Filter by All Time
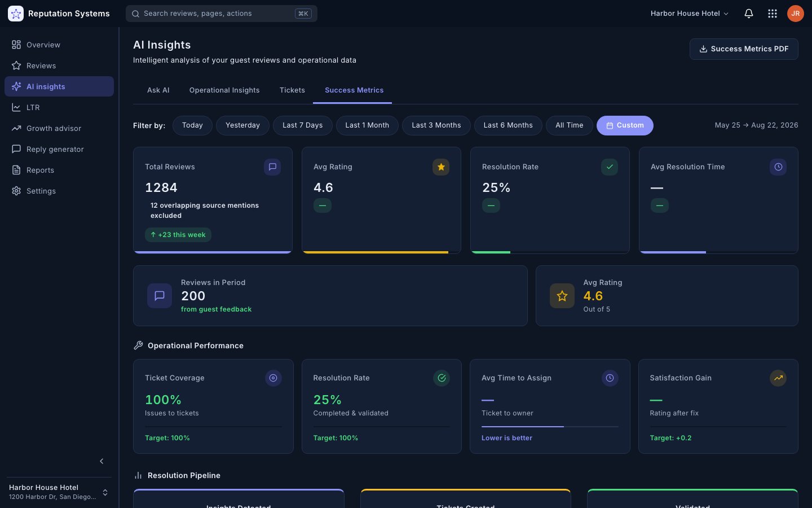 [x=570, y=125]
